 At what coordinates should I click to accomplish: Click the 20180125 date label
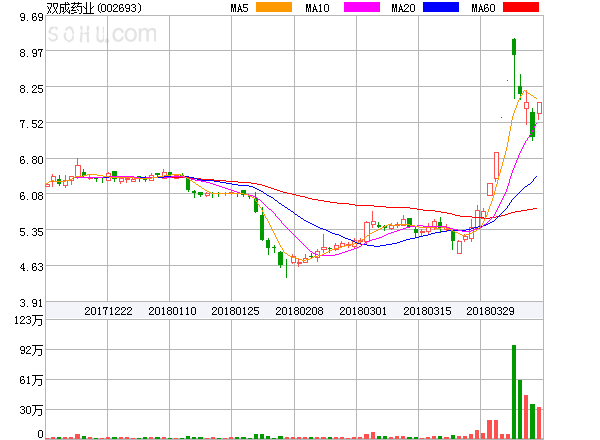pos(235,311)
